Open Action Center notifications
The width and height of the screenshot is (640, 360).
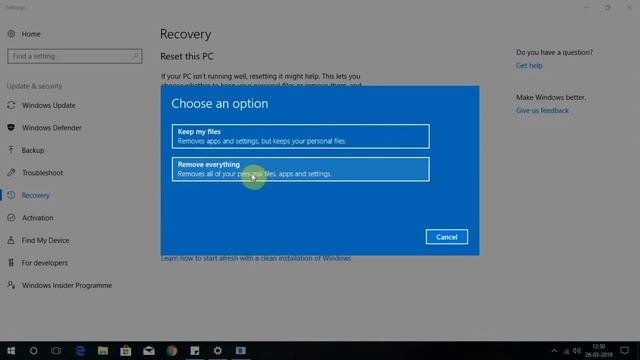624,351
